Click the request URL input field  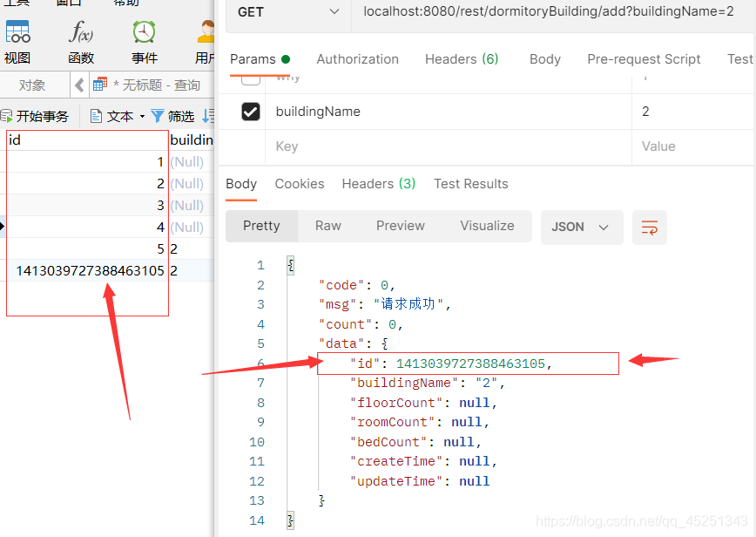pyautogui.click(x=542, y=12)
